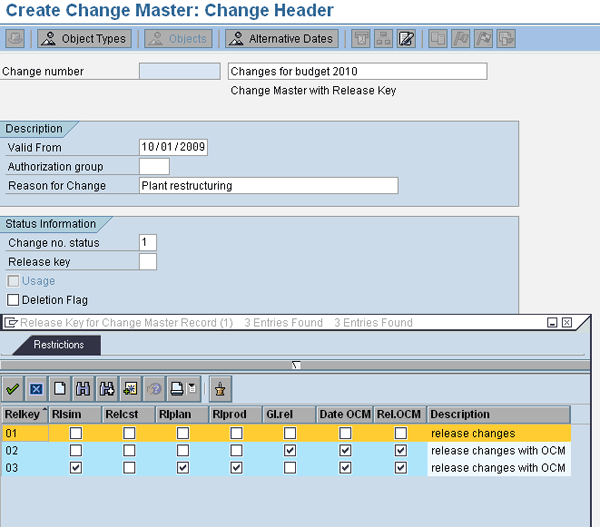Screen dimensions: 600x527
Task: Click the Alternative Dates button
Action: tap(281, 39)
